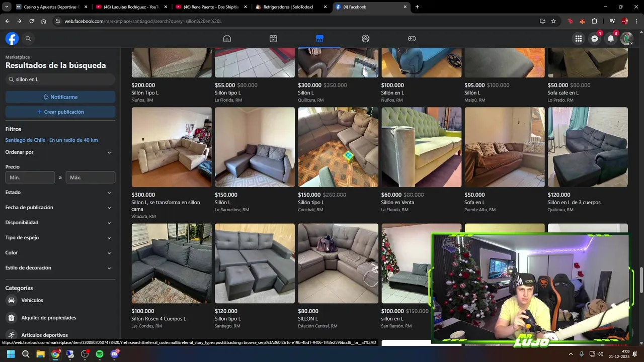Switch to Casino y Apuestas Deportivas tab
Screen dimensions: 644x362
pyautogui.click(x=52, y=7)
